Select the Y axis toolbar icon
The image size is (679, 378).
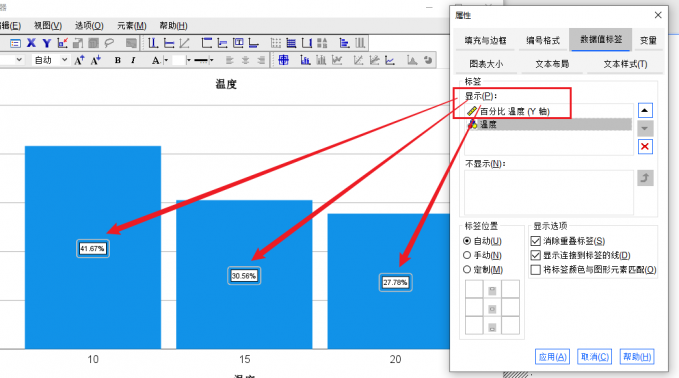[47, 43]
